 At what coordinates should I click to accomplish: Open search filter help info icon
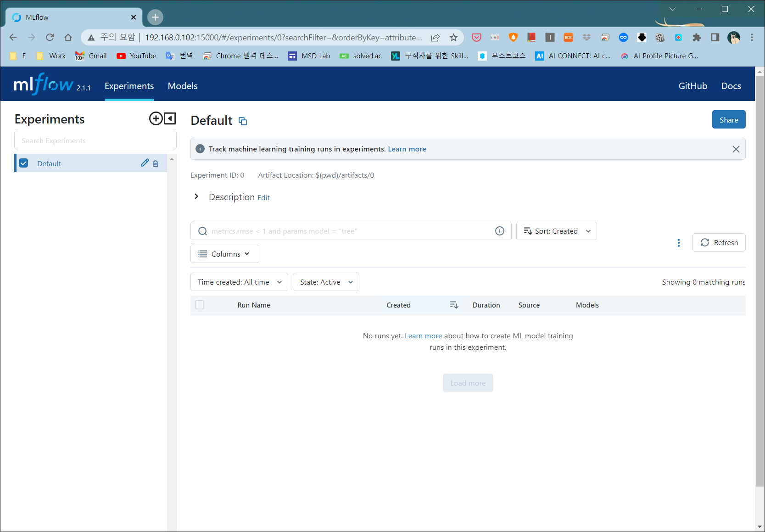[500, 231]
